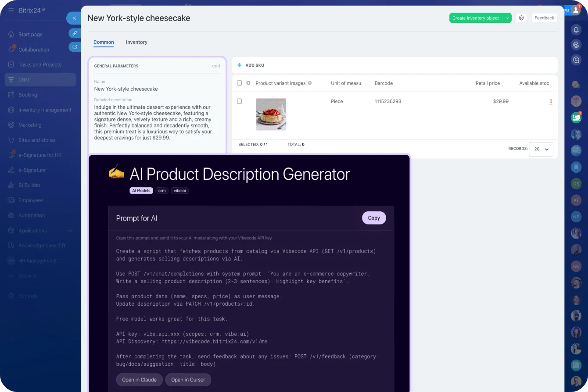Open Start page from sidebar menu

(x=31, y=34)
